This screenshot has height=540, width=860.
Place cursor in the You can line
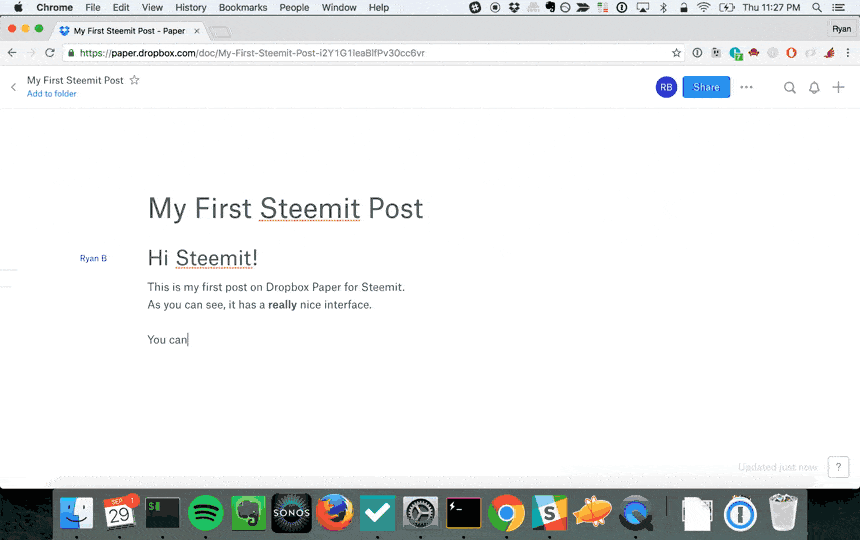[x=167, y=340]
